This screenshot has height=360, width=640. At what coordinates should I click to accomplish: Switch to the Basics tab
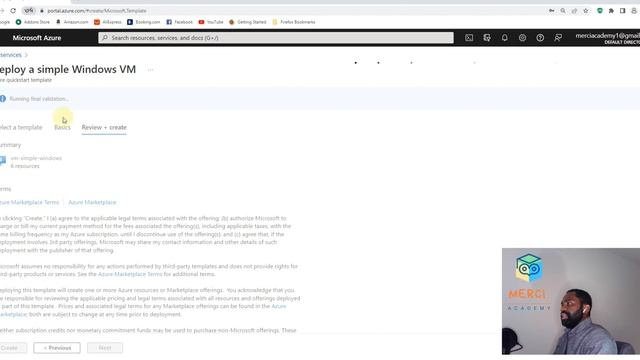click(x=62, y=127)
